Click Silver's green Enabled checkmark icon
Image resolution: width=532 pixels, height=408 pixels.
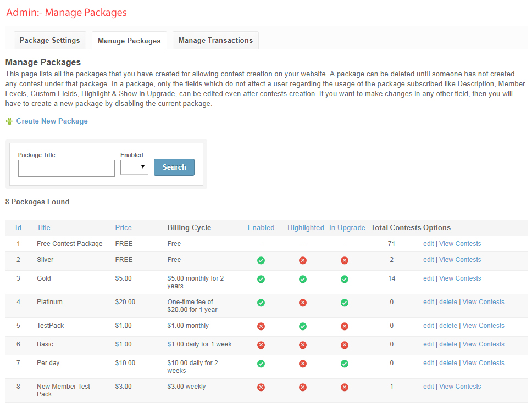point(261,260)
